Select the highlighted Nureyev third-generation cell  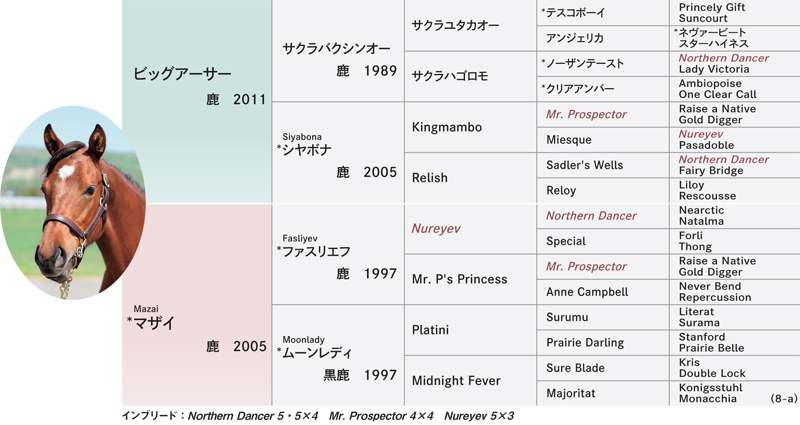pos(470,229)
